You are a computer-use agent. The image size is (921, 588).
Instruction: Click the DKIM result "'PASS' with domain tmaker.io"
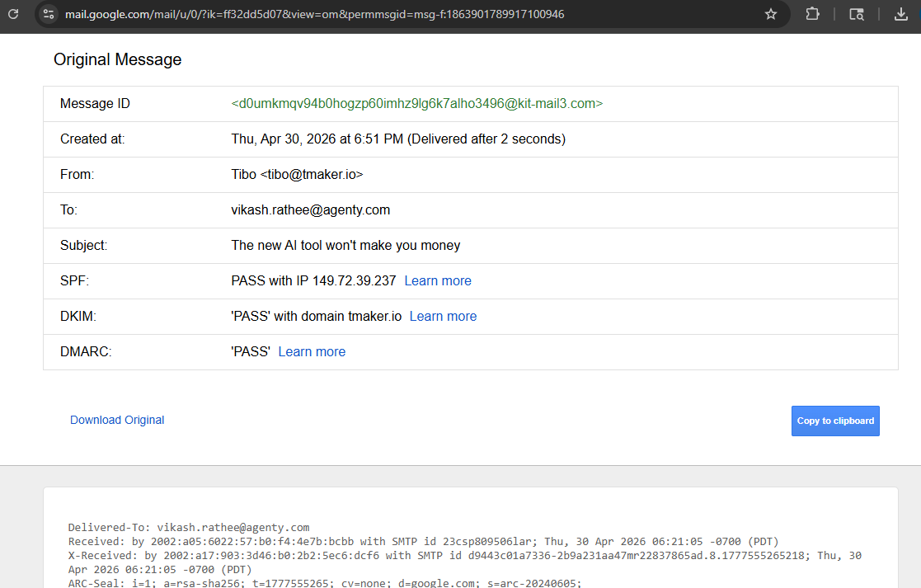316,316
